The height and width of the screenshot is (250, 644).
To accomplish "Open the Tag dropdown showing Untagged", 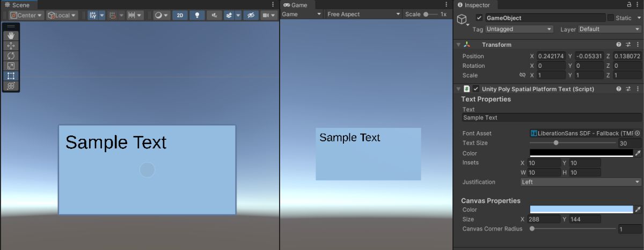I will click(519, 29).
